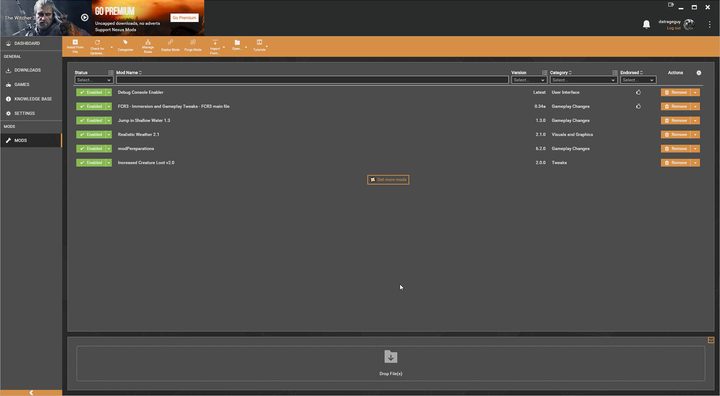The width and height of the screenshot is (720, 396).
Task: Click the table settings gear icon
Action: point(699,73)
